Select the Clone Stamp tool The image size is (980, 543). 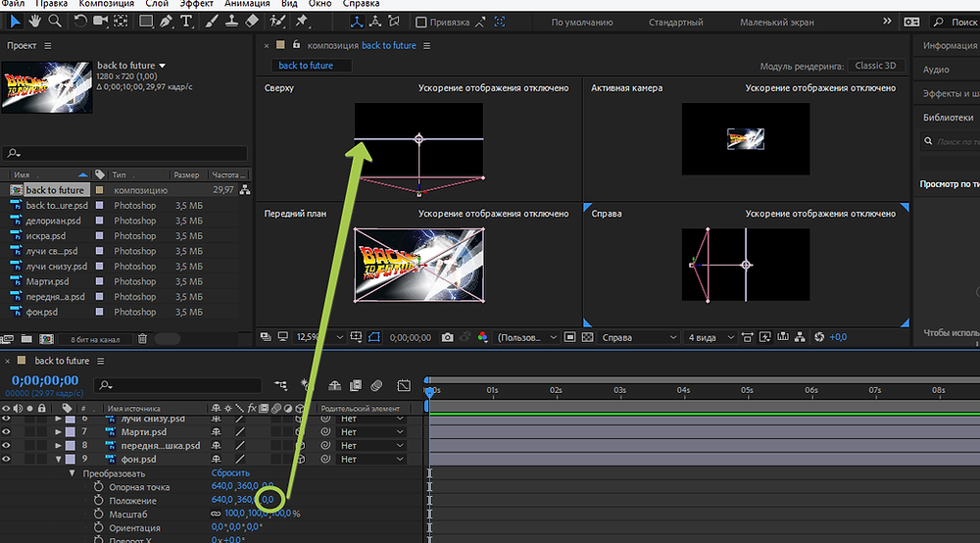(x=231, y=22)
